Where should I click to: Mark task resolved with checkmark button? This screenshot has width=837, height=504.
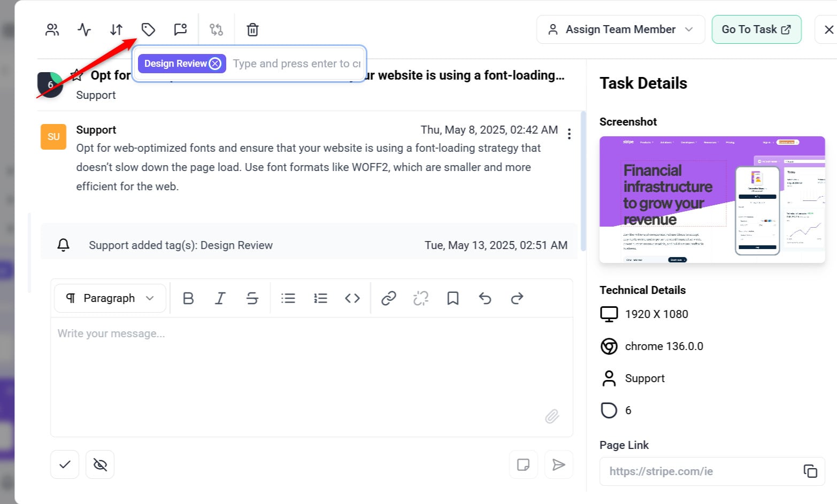click(x=65, y=464)
